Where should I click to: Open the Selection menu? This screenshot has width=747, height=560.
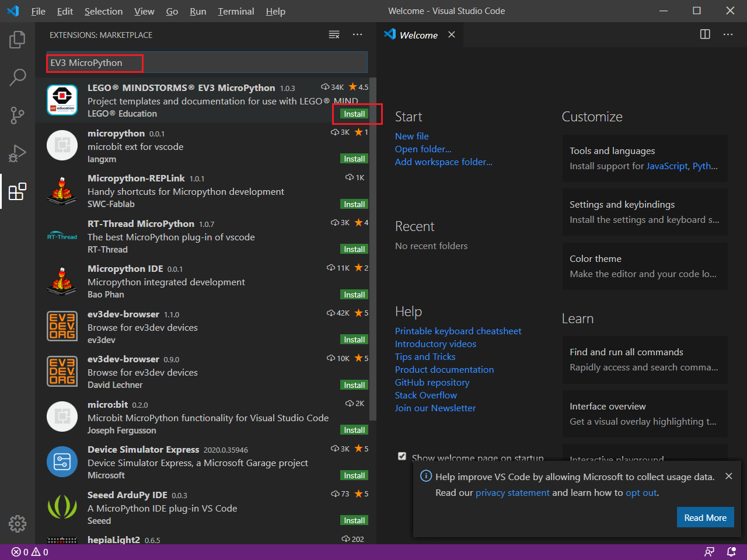[x=103, y=11]
